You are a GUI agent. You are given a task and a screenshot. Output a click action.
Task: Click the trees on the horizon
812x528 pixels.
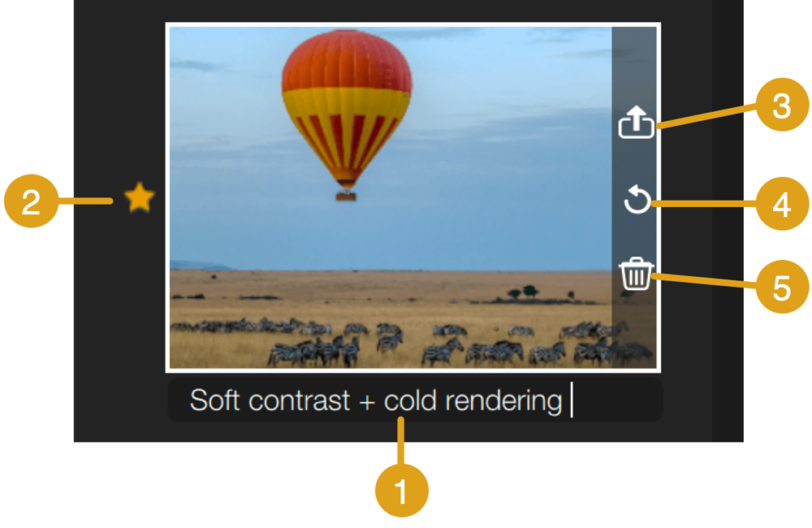523,292
